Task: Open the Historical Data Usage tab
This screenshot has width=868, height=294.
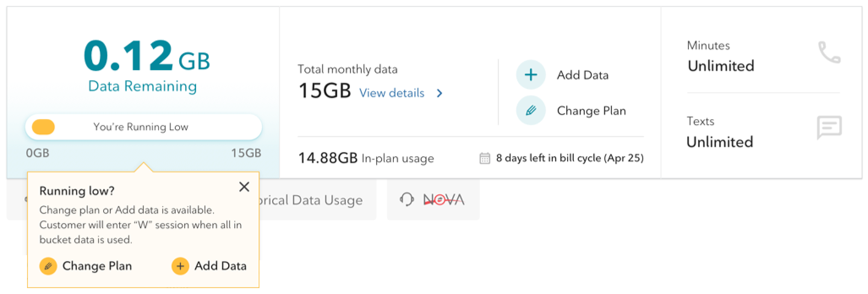Action: 312,200
